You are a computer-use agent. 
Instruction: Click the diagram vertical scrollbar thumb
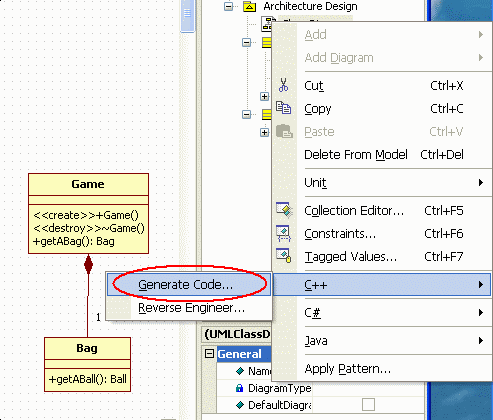click(x=187, y=15)
